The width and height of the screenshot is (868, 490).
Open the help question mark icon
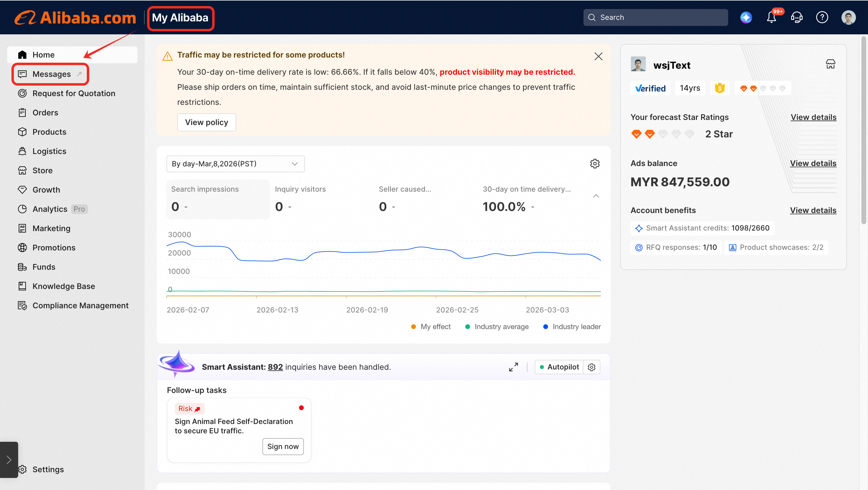pos(822,17)
